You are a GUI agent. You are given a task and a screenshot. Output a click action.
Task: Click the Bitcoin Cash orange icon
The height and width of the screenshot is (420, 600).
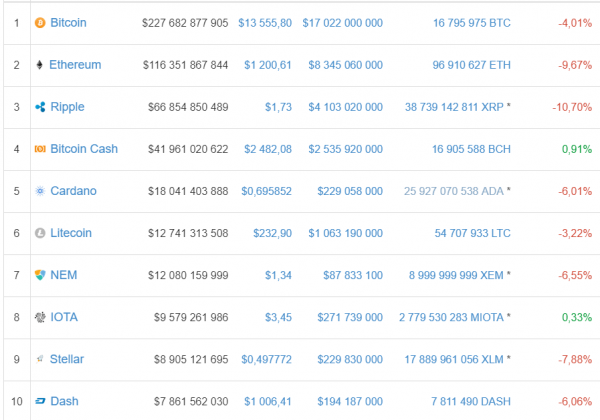point(40,149)
